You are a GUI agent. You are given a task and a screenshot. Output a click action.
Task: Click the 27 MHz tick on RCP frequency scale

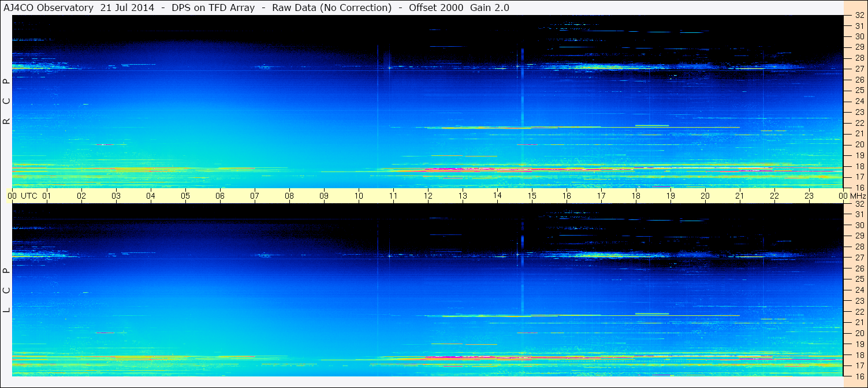(859, 69)
